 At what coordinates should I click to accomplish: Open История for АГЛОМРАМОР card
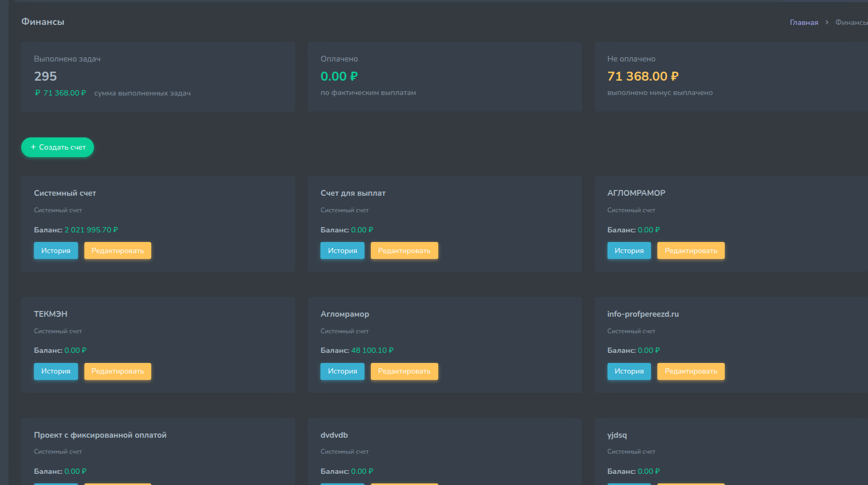point(629,250)
